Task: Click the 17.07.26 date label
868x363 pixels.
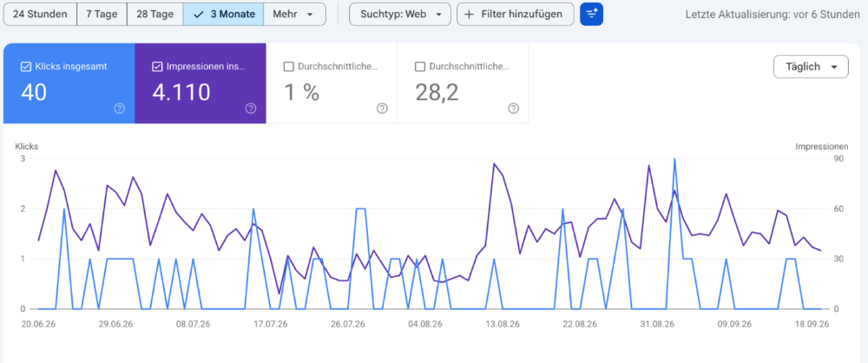Action: coord(270,325)
